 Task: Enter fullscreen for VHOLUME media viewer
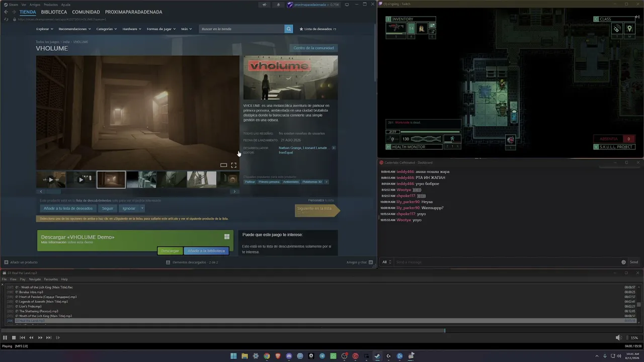[x=233, y=165]
